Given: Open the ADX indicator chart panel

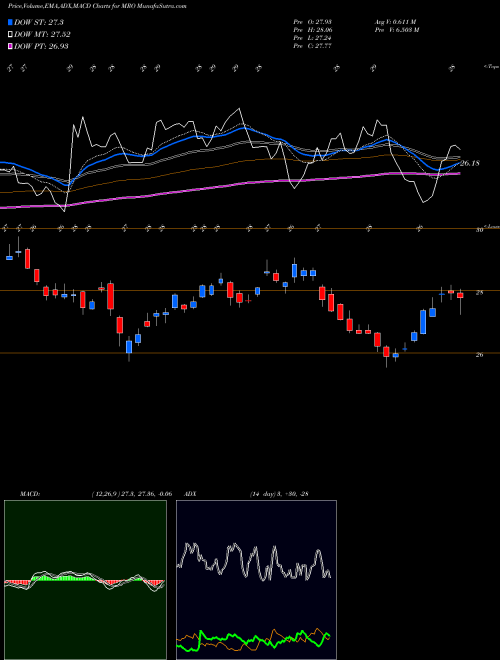Looking at the screenshot, I should tap(256, 580).
